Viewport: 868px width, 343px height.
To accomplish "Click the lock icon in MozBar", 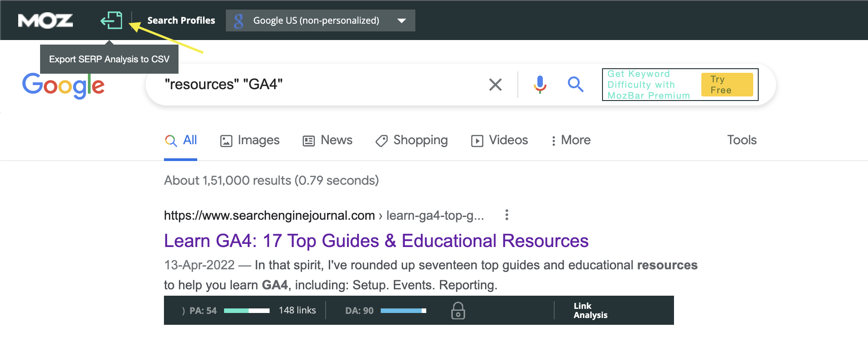I will (x=458, y=311).
